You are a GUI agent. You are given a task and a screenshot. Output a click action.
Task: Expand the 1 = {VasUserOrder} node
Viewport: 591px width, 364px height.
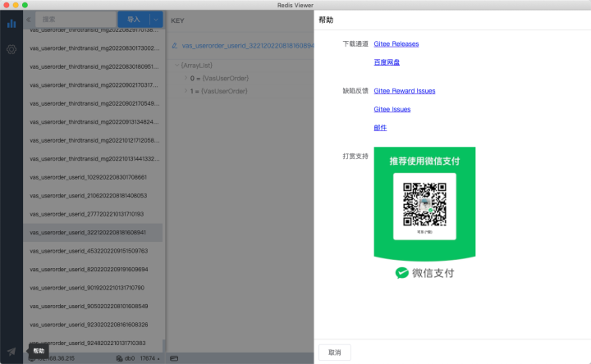tap(186, 91)
